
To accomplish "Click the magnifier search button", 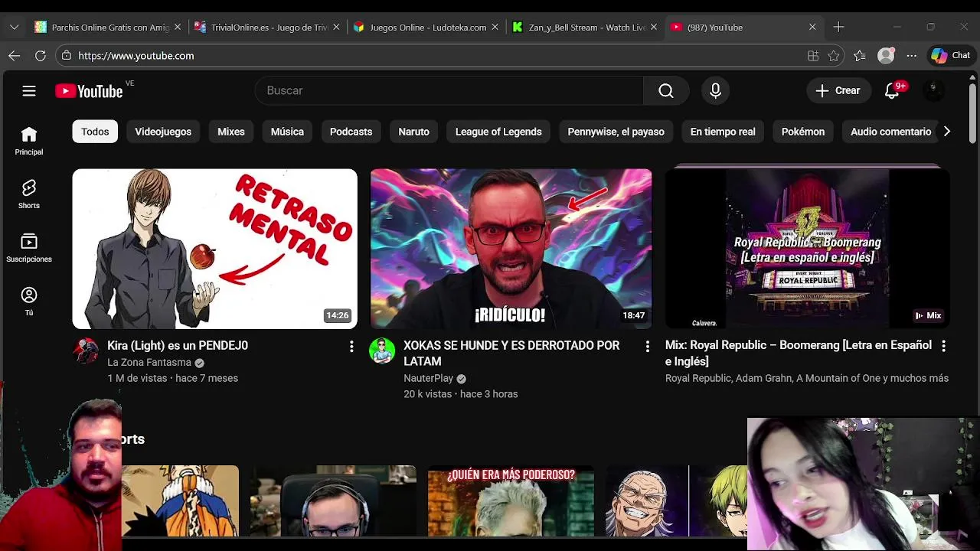I will point(666,90).
